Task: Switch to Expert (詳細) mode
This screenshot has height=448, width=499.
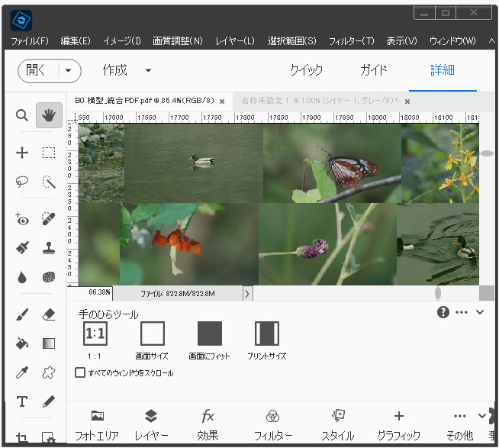Action: coord(443,70)
